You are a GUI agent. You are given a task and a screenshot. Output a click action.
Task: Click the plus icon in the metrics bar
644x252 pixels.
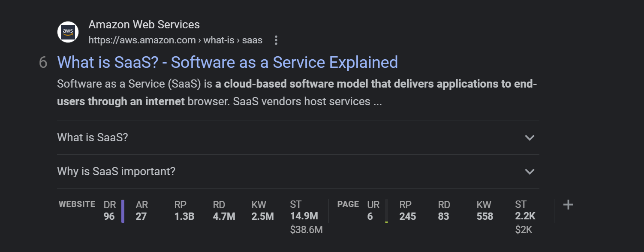tap(568, 205)
